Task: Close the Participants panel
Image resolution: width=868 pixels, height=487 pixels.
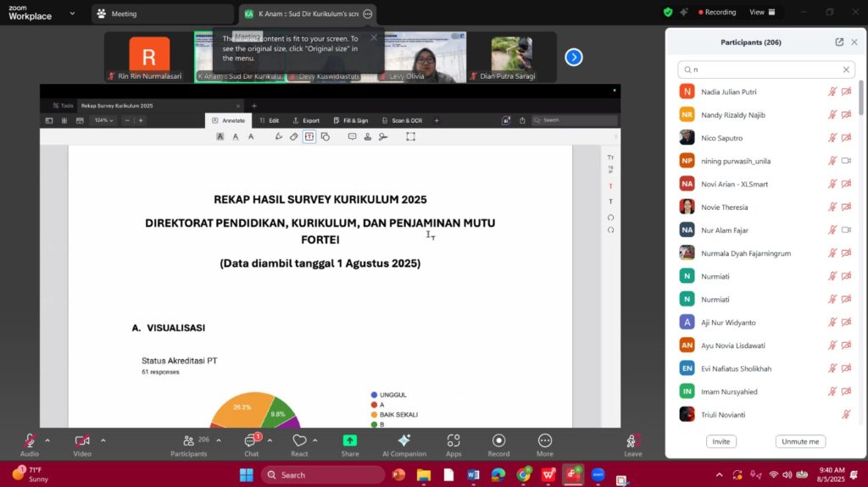Action: pos(854,42)
